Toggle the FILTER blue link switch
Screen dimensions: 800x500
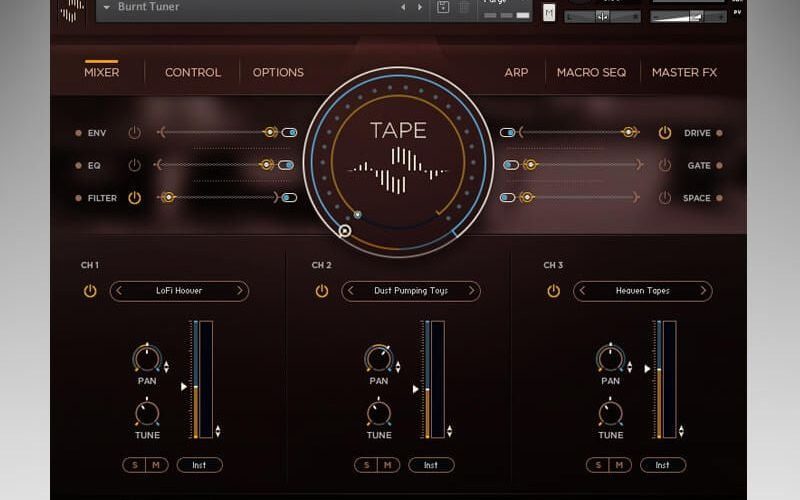(x=289, y=197)
